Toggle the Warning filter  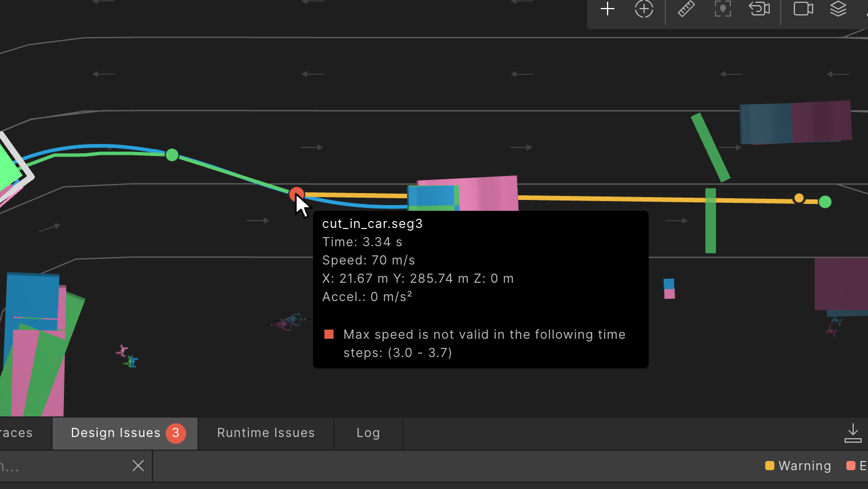pos(798,466)
